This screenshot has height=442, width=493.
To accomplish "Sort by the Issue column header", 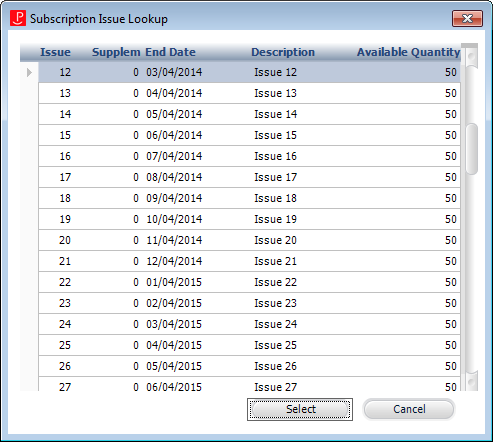I will [x=55, y=52].
